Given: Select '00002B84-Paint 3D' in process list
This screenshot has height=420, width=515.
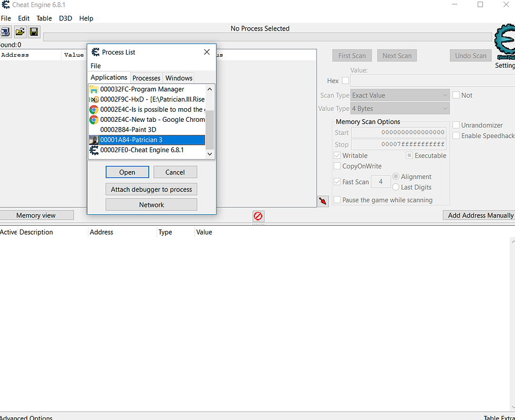Looking at the screenshot, I should click(x=147, y=130).
